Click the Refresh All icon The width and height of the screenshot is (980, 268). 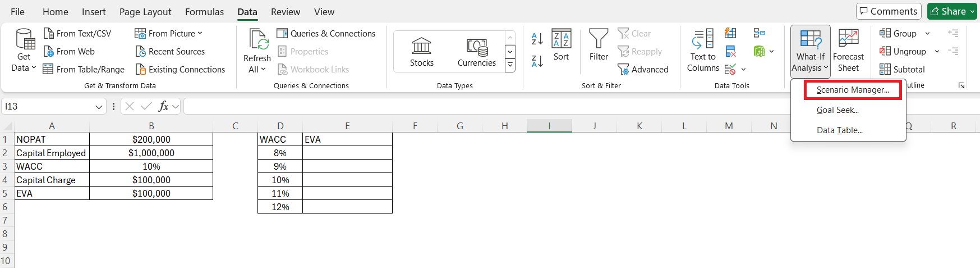258,39
